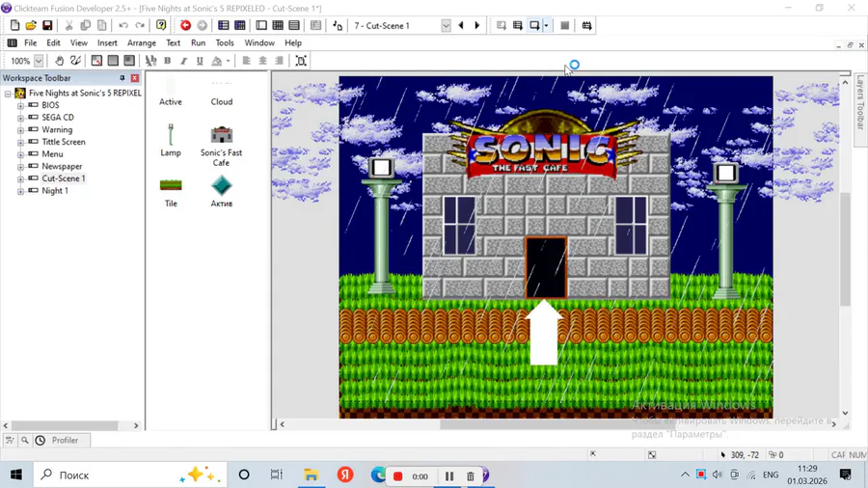Viewport: 868px width, 488px height.
Task: Open the text color dropdown arrow
Action: [x=228, y=61]
